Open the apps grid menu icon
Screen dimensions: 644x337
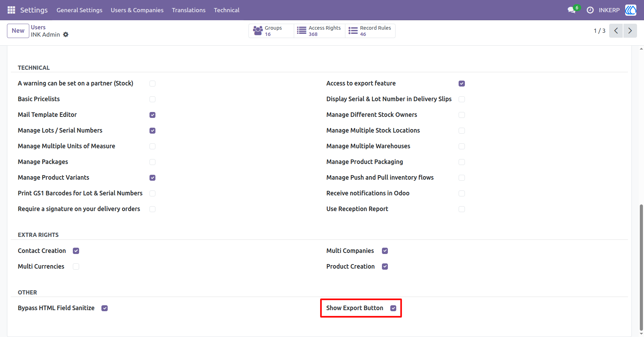[11, 10]
